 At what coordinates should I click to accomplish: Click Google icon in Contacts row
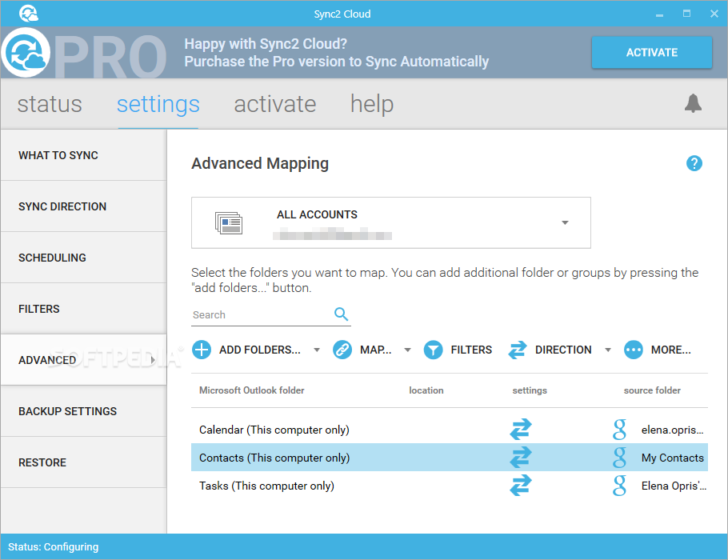[619, 458]
